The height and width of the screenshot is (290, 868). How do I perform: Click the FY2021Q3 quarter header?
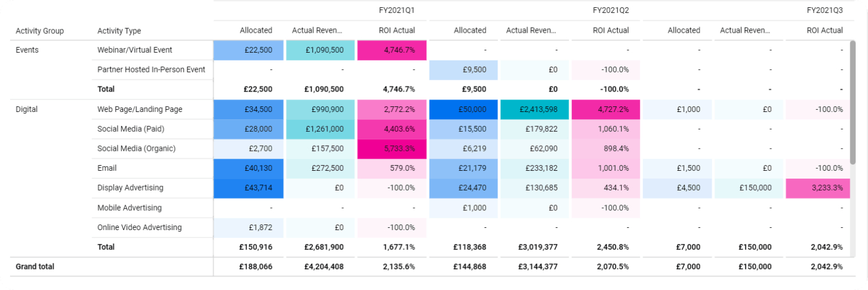pyautogui.click(x=824, y=10)
